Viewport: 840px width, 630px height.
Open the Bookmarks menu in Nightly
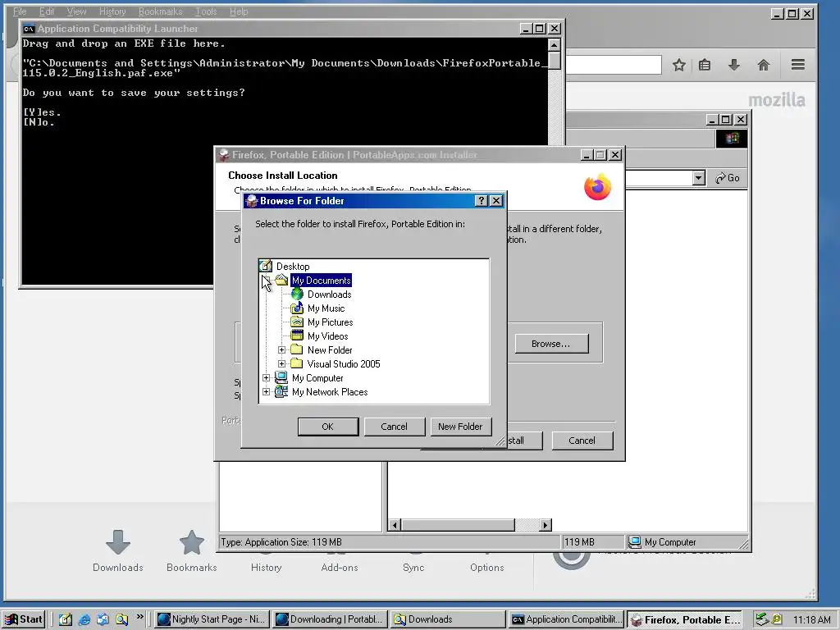[x=160, y=11]
